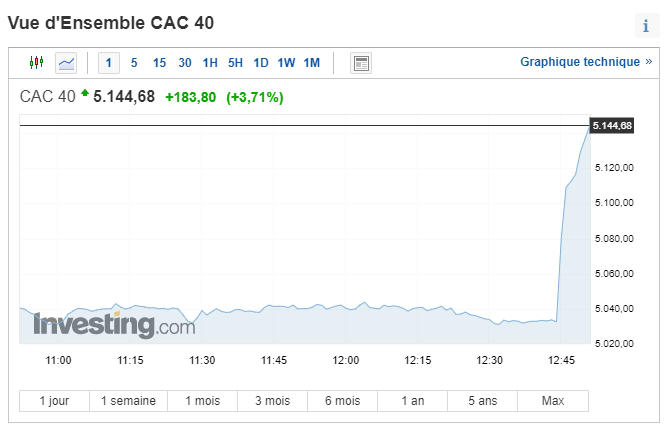Click the info icon top right
Screen dimensions: 669x439
pyautogui.click(x=646, y=26)
